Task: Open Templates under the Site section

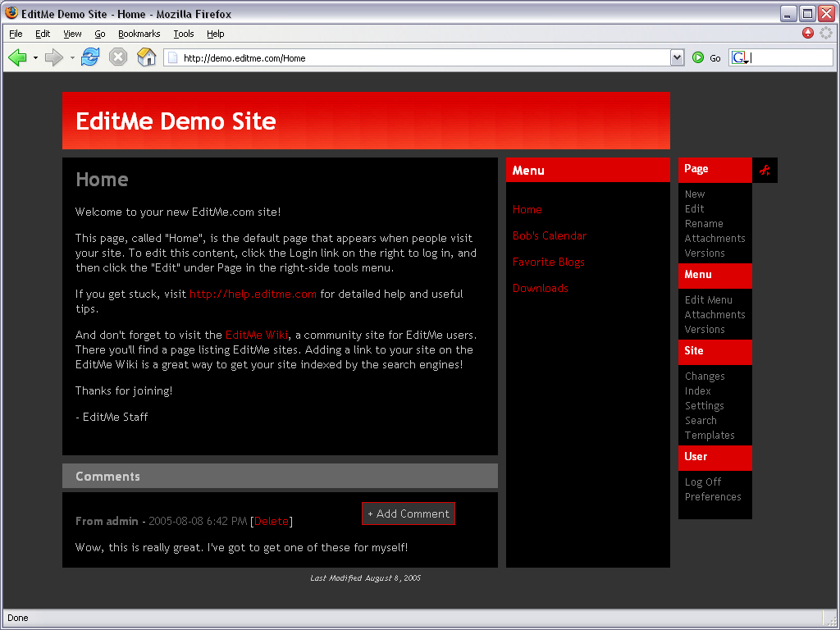Action: coord(710,435)
